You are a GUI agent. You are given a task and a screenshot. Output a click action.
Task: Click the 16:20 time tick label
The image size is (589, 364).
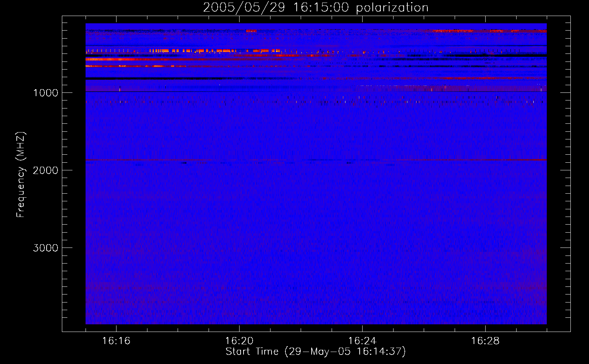click(x=239, y=341)
